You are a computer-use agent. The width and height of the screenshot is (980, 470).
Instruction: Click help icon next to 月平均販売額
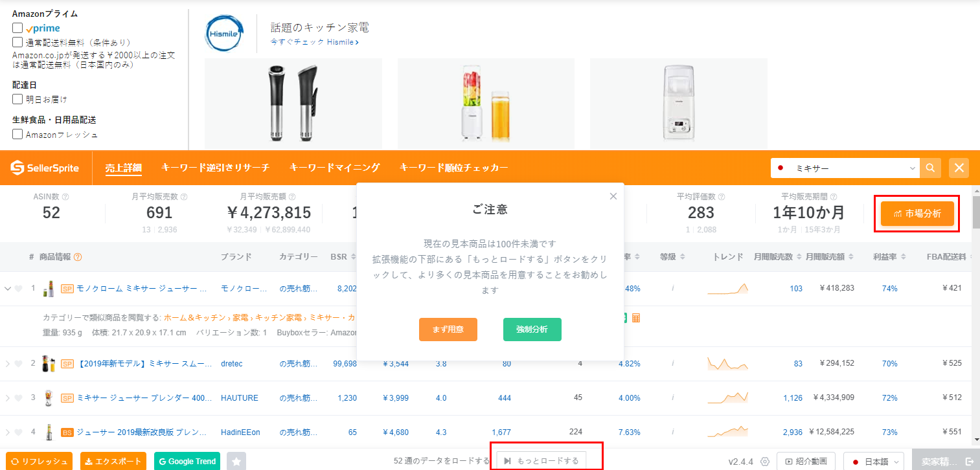(x=292, y=197)
